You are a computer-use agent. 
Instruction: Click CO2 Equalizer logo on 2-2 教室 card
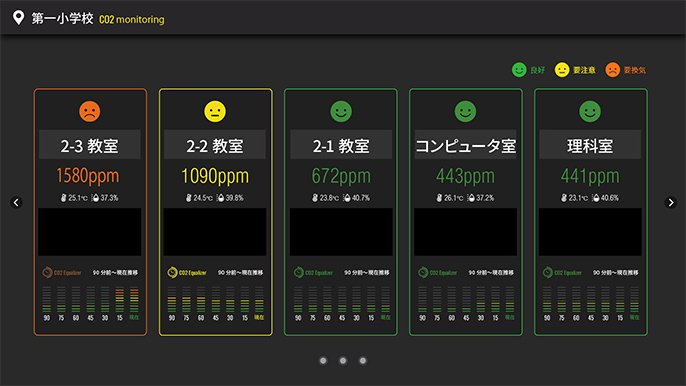tap(187, 272)
